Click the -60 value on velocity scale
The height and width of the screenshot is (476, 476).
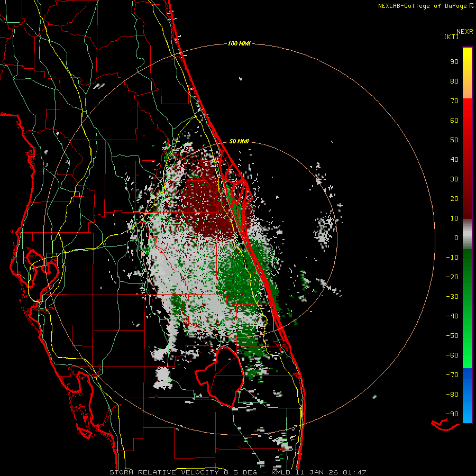452,355
